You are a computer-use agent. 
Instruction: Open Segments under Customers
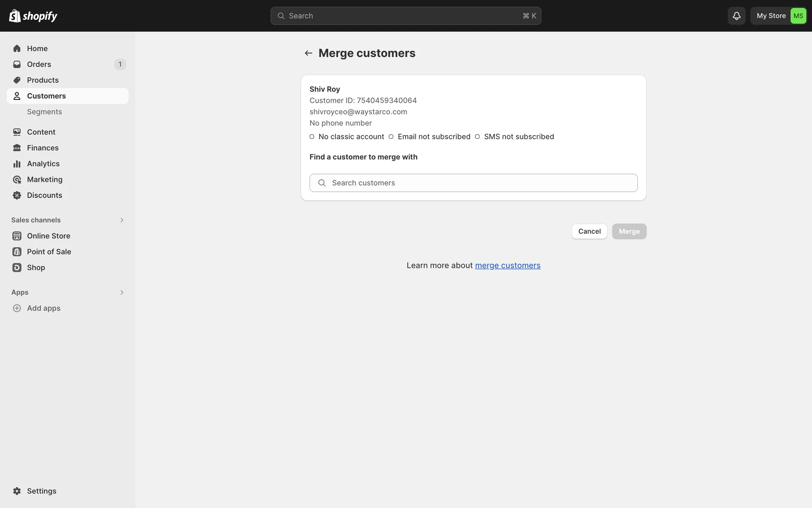(44, 112)
